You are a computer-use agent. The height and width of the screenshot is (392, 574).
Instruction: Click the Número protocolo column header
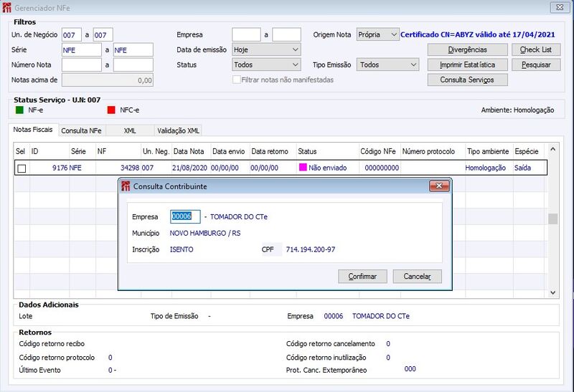coord(433,151)
